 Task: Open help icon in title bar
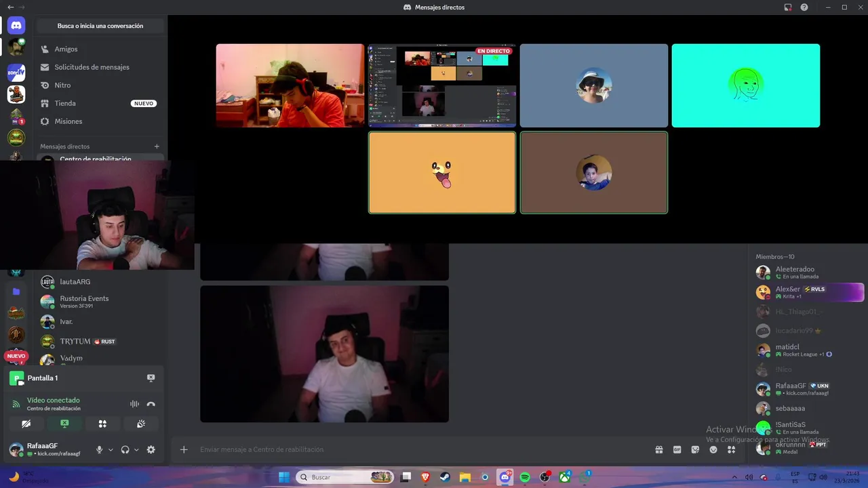click(804, 7)
